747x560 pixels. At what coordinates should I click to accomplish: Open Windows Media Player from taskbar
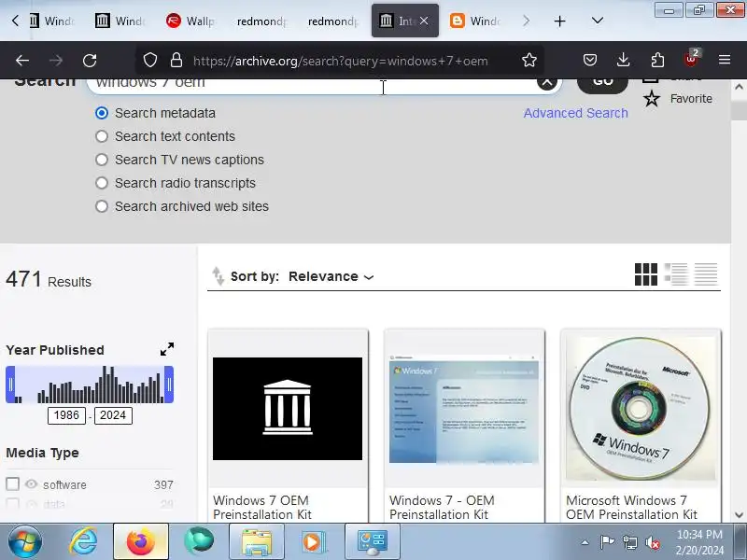click(314, 542)
